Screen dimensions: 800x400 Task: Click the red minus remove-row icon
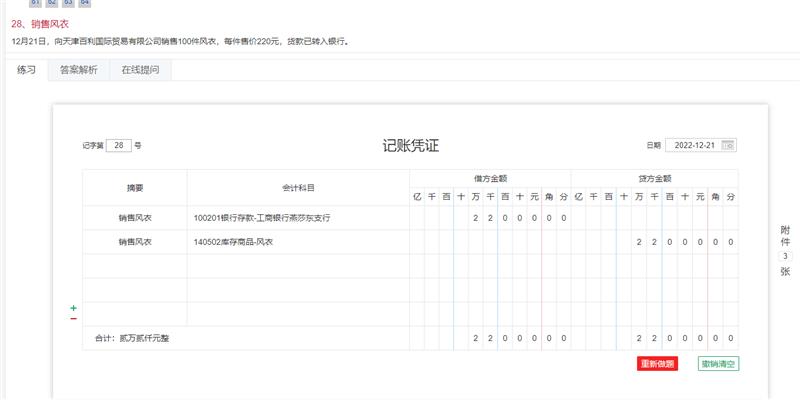click(x=73, y=319)
